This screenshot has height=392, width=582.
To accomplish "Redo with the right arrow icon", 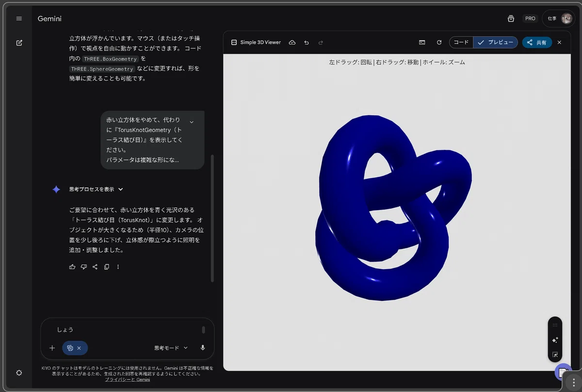I will 321,42.
